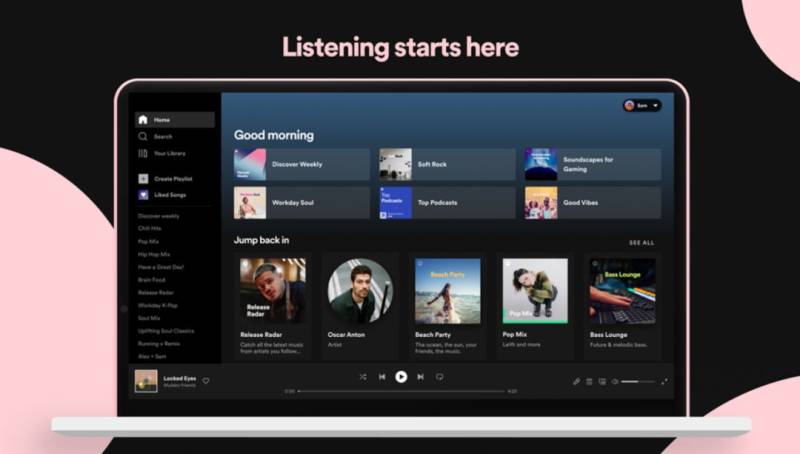Viewport: 800px width, 454px height.
Task: Select Chill Hits playlist in sidebar
Action: pyautogui.click(x=149, y=229)
